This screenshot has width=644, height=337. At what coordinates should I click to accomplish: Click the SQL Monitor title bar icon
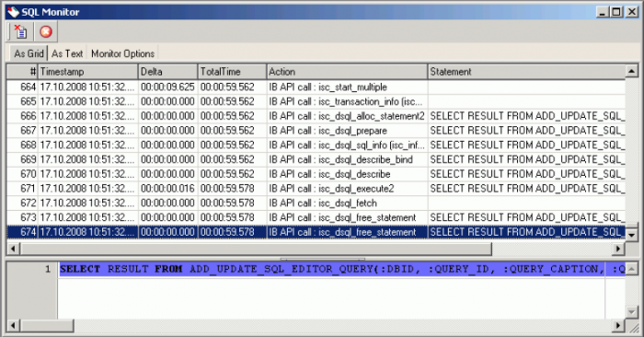pyautogui.click(x=13, y=11)
